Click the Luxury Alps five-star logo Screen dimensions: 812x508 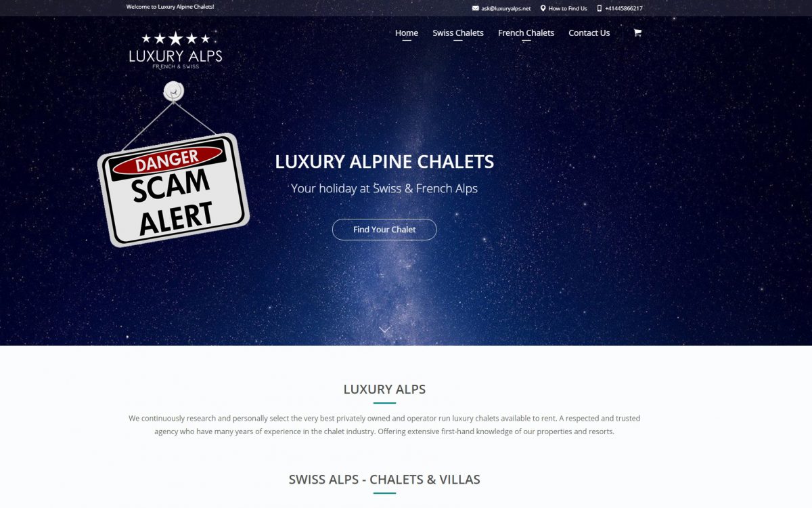pos(175,50)
